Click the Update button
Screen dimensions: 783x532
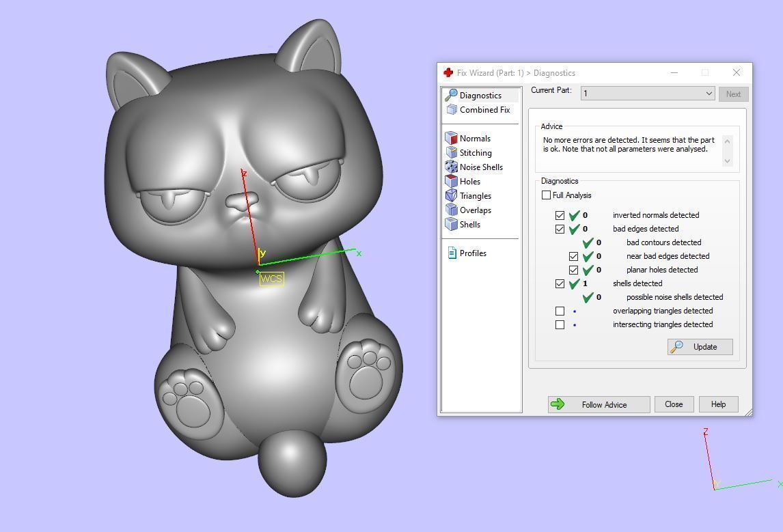[700, 347]
